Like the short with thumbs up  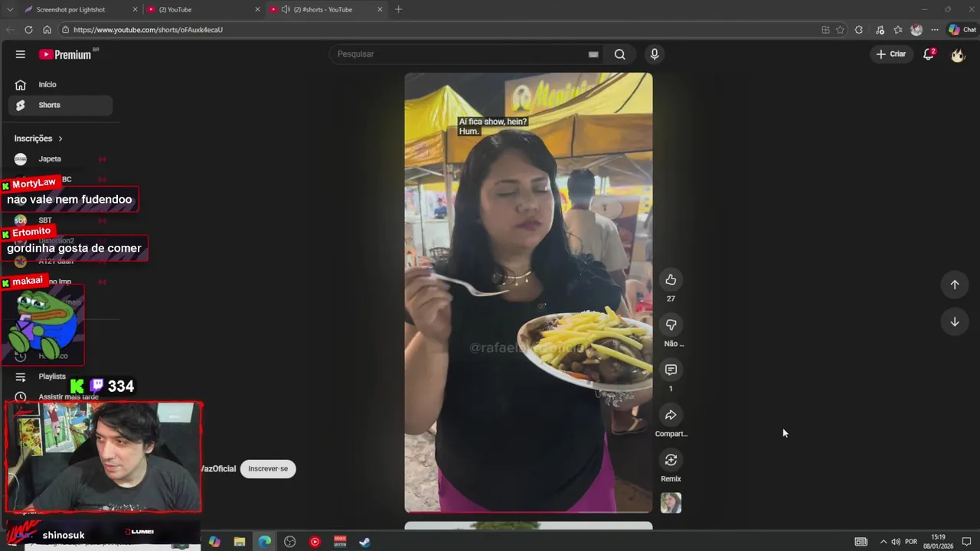tap(671, 279)
